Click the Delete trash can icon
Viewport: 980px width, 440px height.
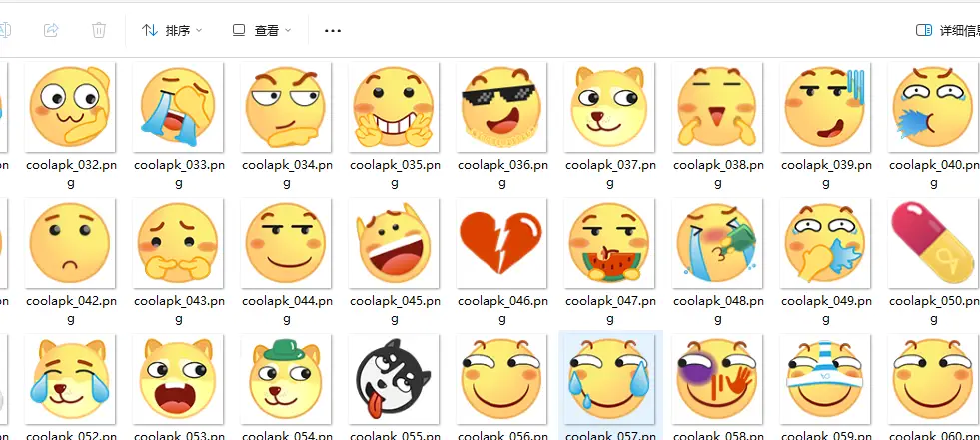coord(99,30)
